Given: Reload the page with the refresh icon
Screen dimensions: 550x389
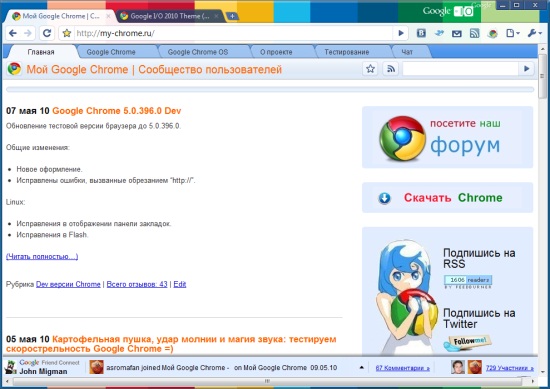Looking at the screenshot, I should tap(47, 33).
